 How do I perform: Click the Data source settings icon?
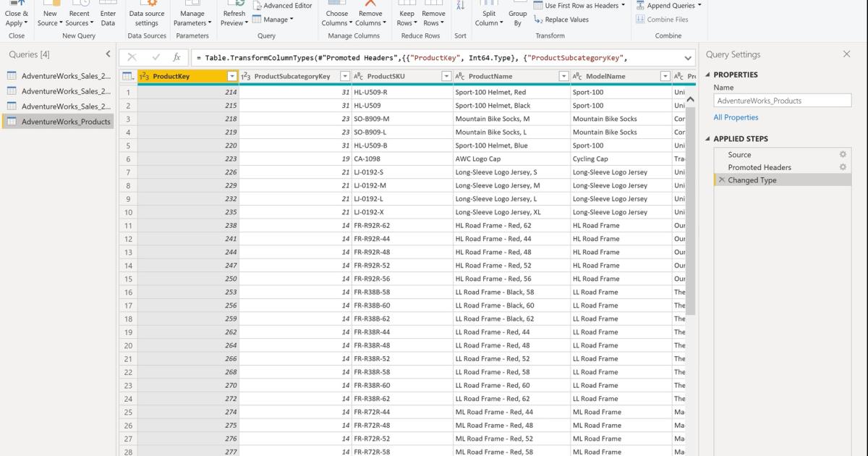147,16
